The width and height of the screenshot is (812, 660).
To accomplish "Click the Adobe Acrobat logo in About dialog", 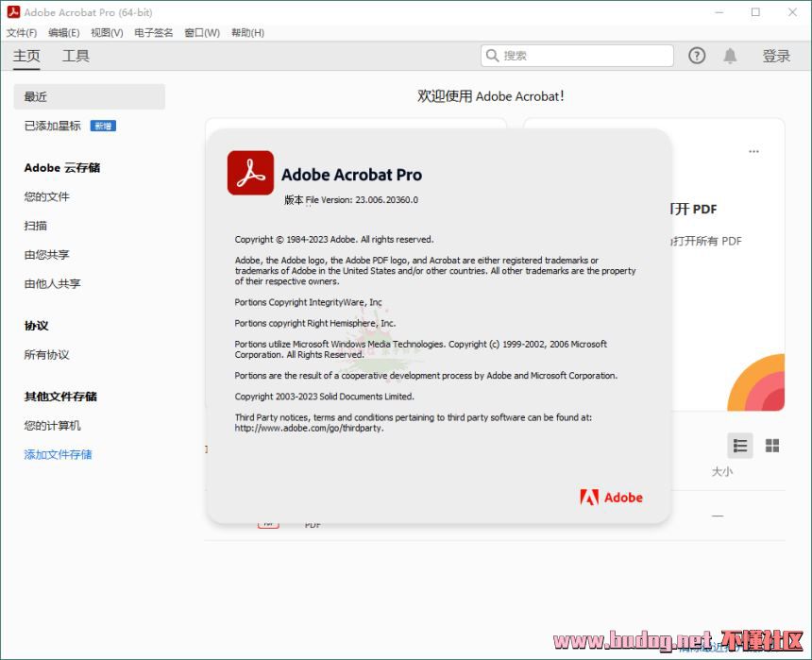I will (250, 174).
